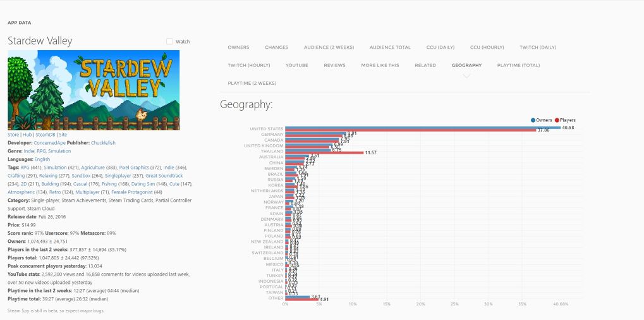Viewport: 644px width, 320px height.
Task: Open the Owners tab
Action: coord(238,47)
